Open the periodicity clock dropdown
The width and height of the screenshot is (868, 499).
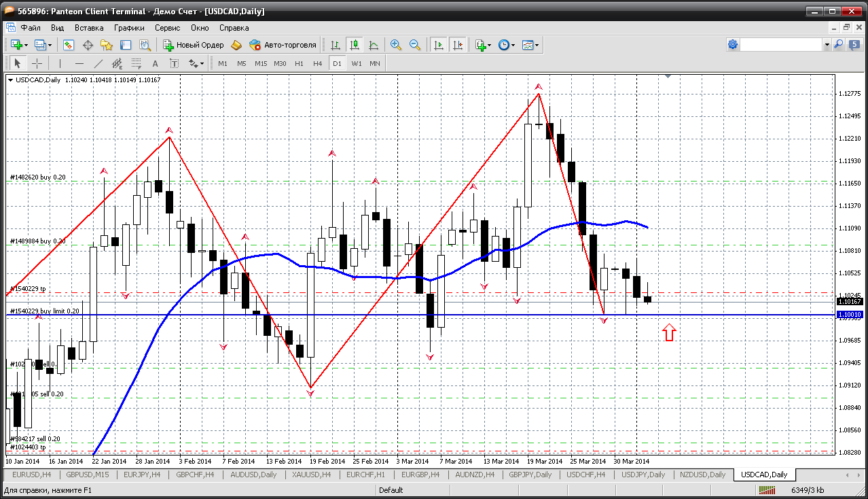coord(513,45)
